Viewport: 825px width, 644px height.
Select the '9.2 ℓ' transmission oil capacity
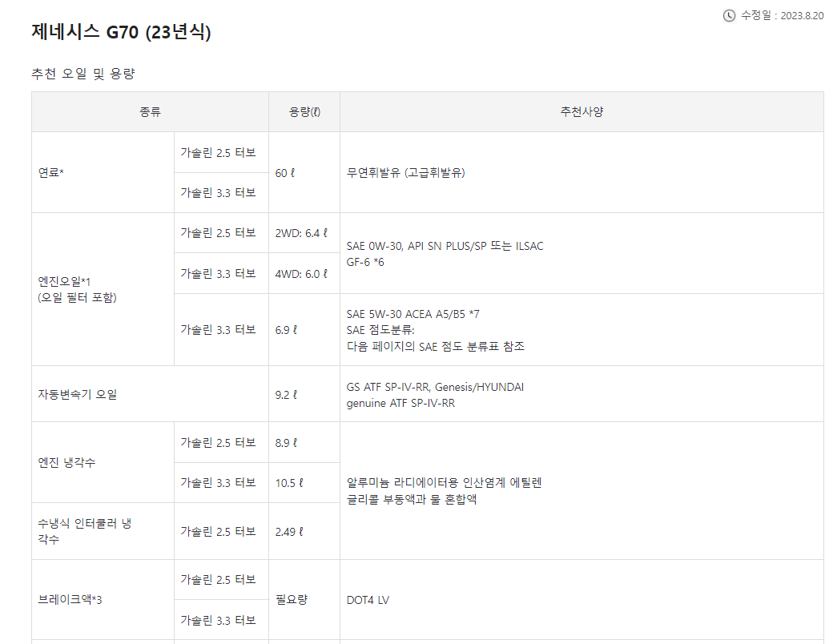(x=286, y=395)
